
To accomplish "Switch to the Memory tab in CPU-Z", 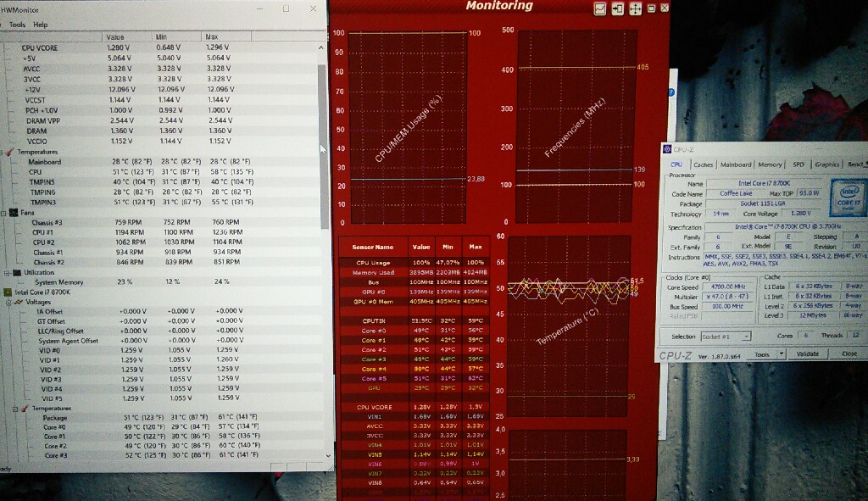I will 770,165.
